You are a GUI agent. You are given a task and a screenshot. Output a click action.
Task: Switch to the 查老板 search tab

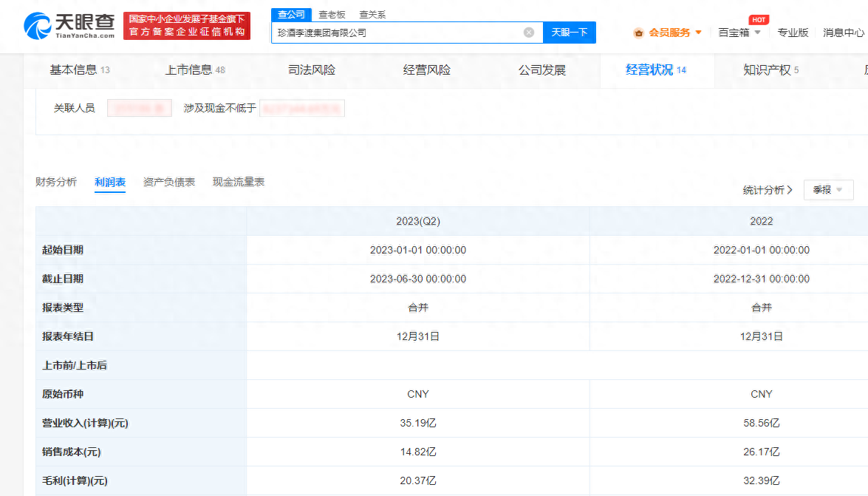tap(332, 15)
